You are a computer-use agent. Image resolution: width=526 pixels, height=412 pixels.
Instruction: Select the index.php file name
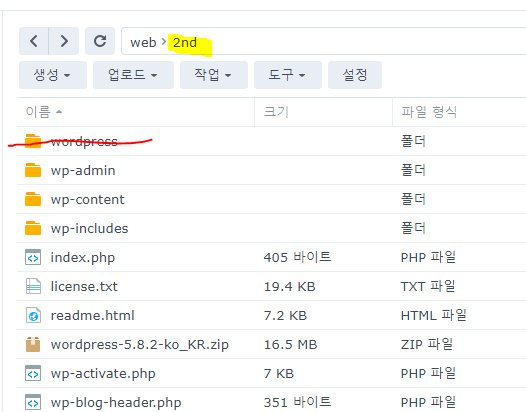pos(83,258)
